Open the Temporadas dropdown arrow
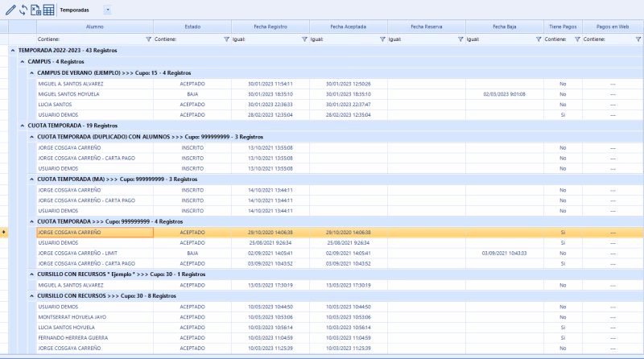644x359 pixels. [108, 10]
